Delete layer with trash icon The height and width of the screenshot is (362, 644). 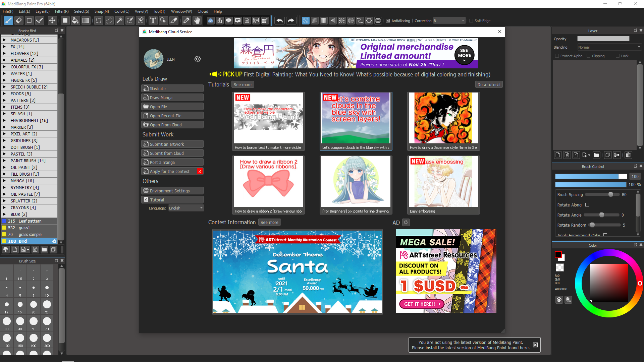coord(628,155)
